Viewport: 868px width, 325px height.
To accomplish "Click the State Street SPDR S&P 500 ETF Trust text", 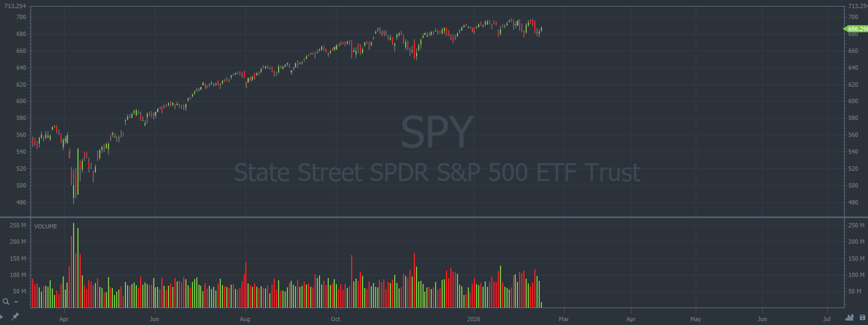I will (437, 173).
